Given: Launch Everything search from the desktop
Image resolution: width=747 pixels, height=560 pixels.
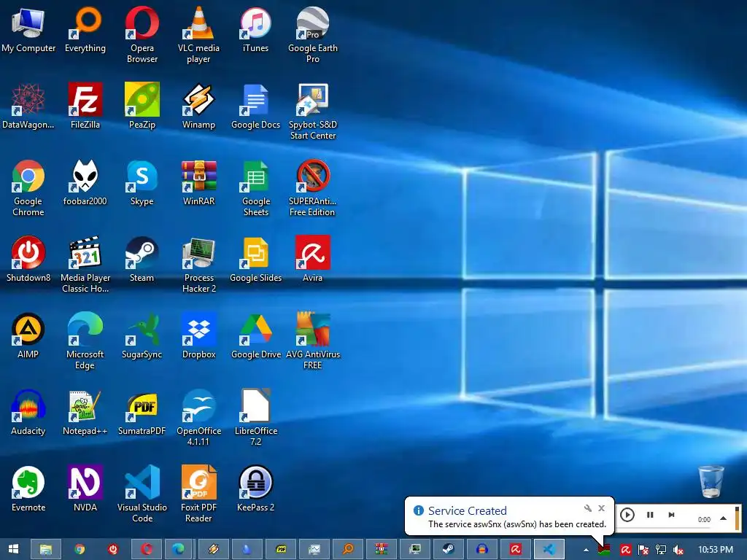Looking at the screenshot, I should pyautogui.click(x=85, y=29).
